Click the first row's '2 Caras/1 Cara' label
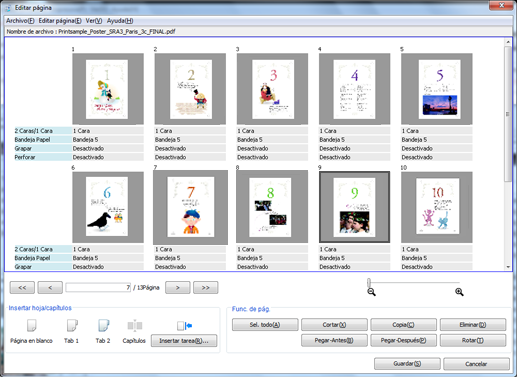The image size is (517, 377). [x=43, y=131]
